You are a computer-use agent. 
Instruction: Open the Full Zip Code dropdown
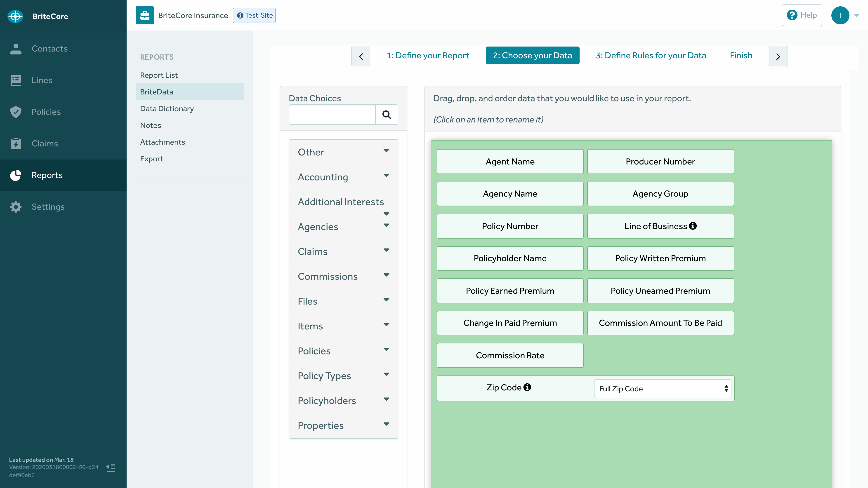pos(663,389)
